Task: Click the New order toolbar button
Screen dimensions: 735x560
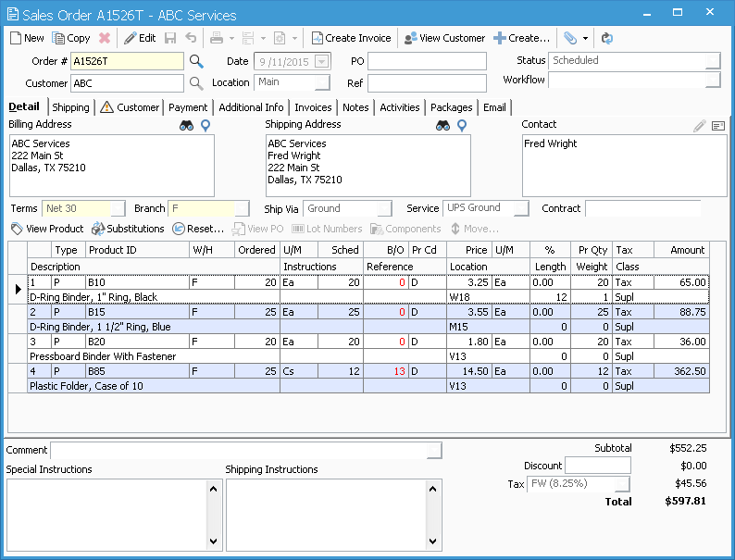Action: [x=27, y=38]
